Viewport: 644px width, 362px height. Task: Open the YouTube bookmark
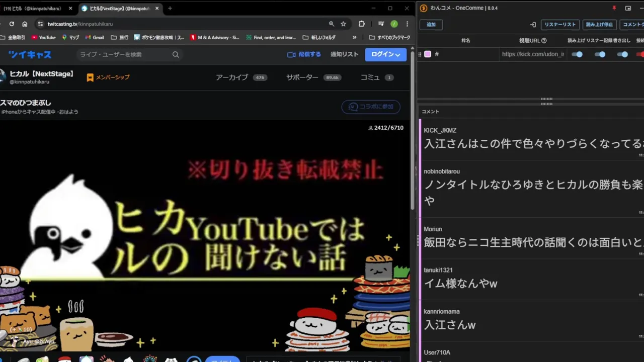[x=43, y=37]
